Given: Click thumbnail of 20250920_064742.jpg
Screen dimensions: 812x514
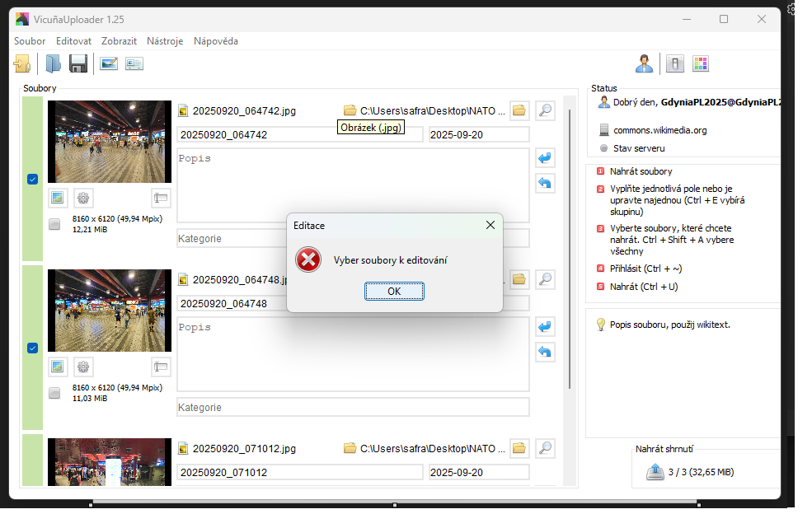Looking at the screenshot, I should [x=110, y=142].
